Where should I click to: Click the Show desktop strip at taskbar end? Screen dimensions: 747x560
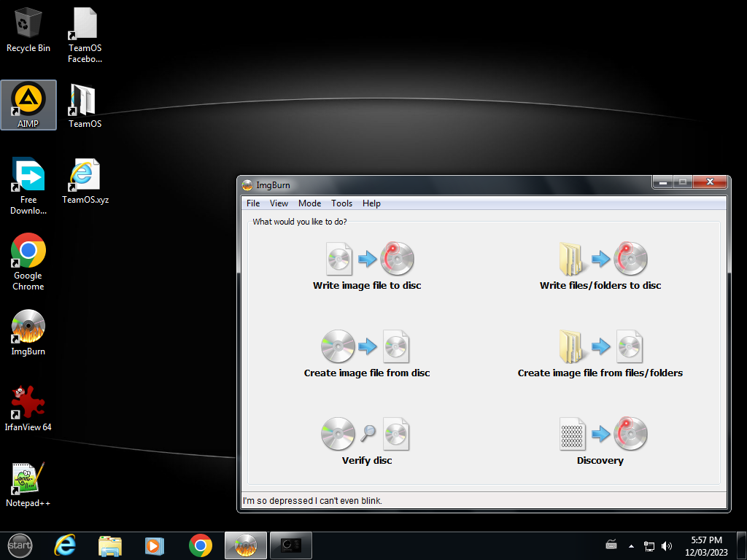pos(741,545)
